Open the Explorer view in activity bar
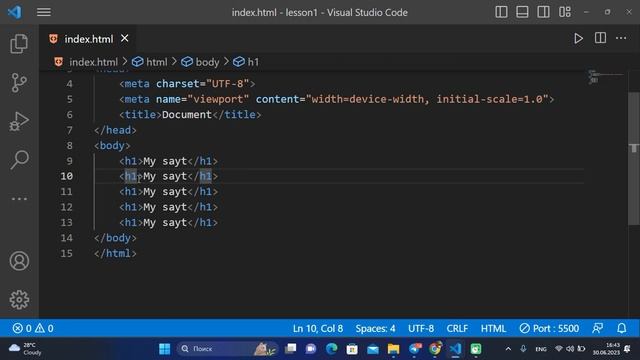The image size is (640, 360). click(x=19, y=44)
